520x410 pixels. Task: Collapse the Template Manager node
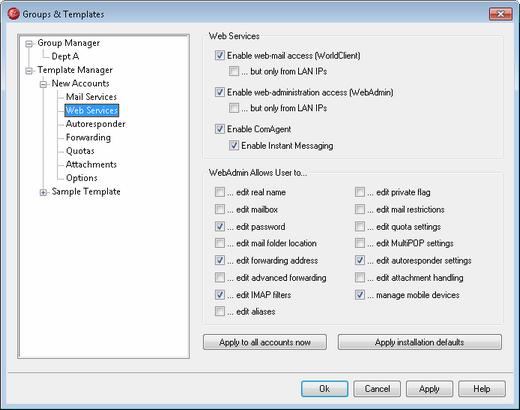(29, 71)
